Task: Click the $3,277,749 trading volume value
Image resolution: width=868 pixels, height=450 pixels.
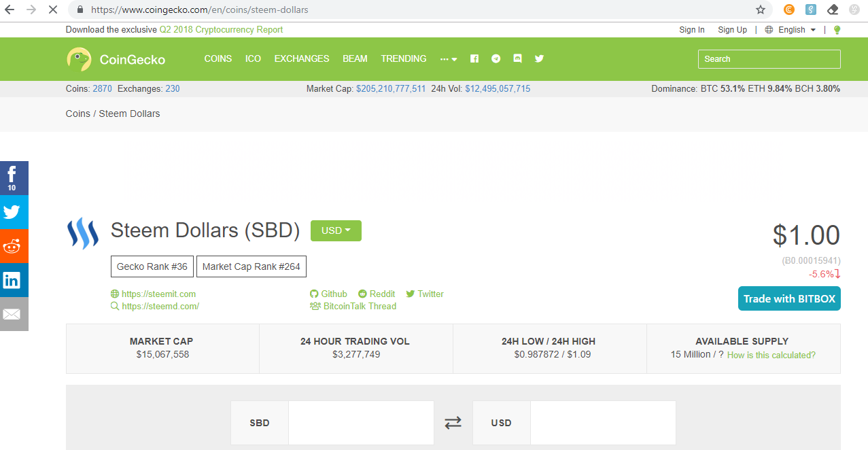Action: pos(356,354)
